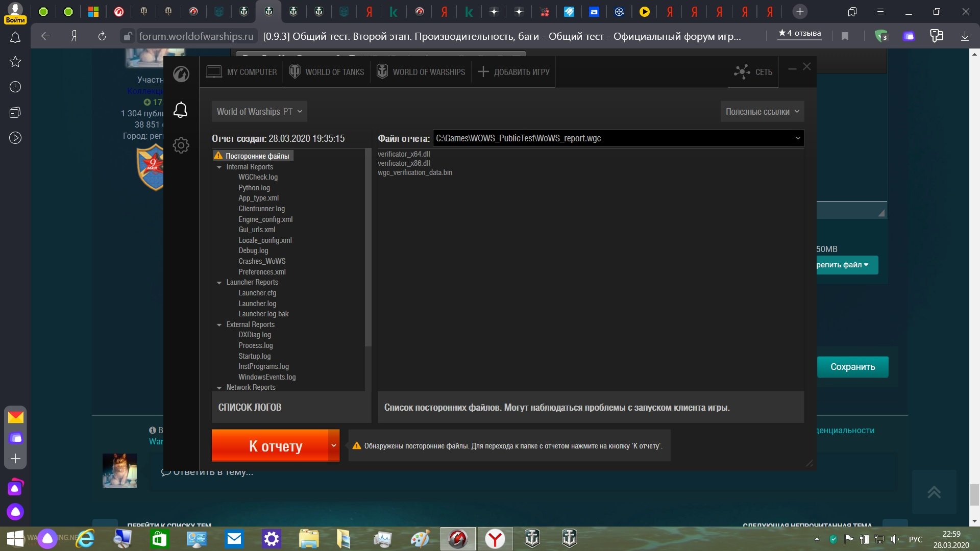Open the WGCheck notifications bell icon
This screenshot has height=551, width=980.
pyautogui.click(x=181, y=110)
